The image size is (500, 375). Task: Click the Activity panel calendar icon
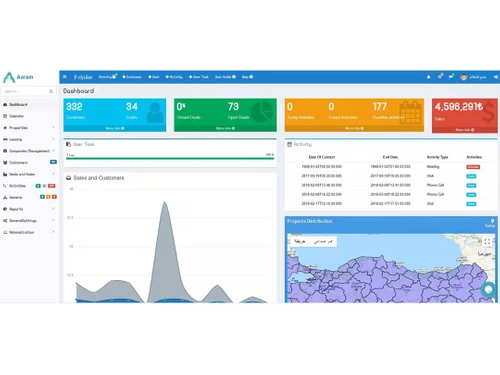(x=289, y=144)
